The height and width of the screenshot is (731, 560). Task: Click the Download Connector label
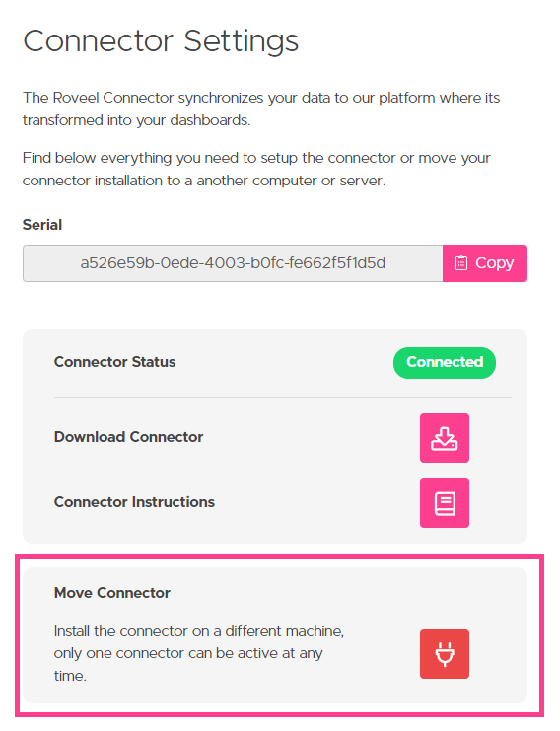(x=128, y=437)
